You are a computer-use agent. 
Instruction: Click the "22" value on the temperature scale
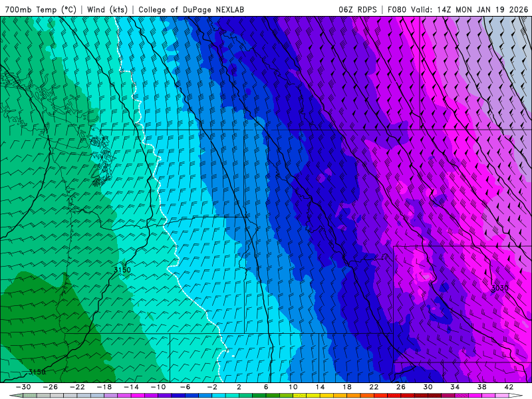tap(374, 387)
